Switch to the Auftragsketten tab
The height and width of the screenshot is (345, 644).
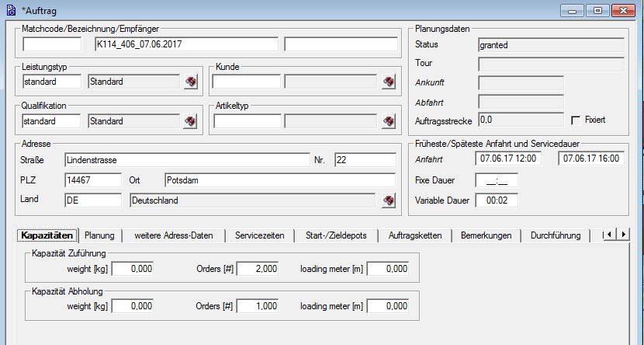pos(415,235)
